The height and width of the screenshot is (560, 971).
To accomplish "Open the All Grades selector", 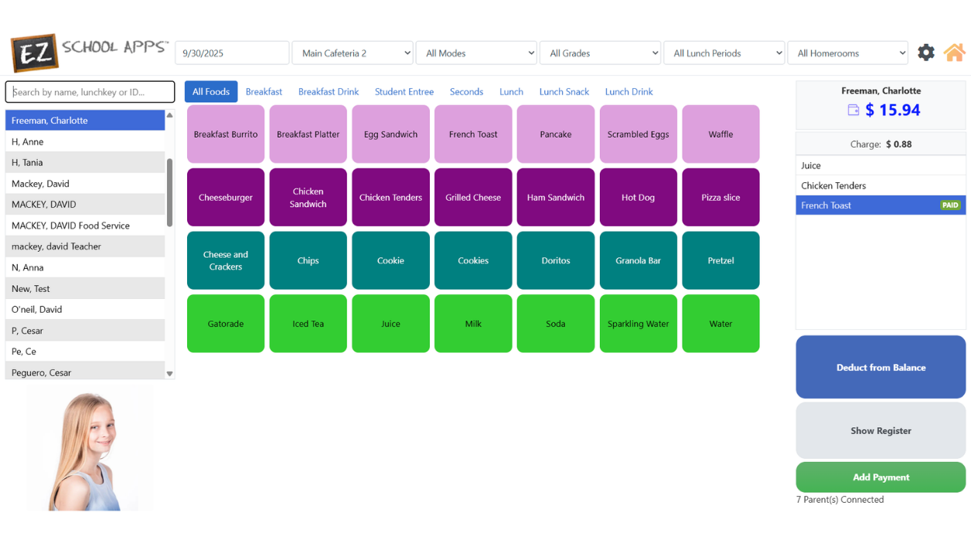I will click(600, 53).
